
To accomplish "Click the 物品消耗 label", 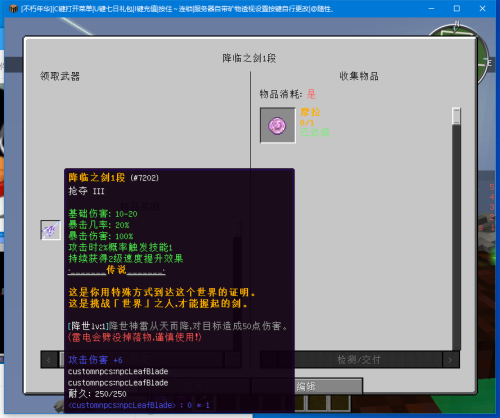I will pyautogui.click(x=281, y=94).
